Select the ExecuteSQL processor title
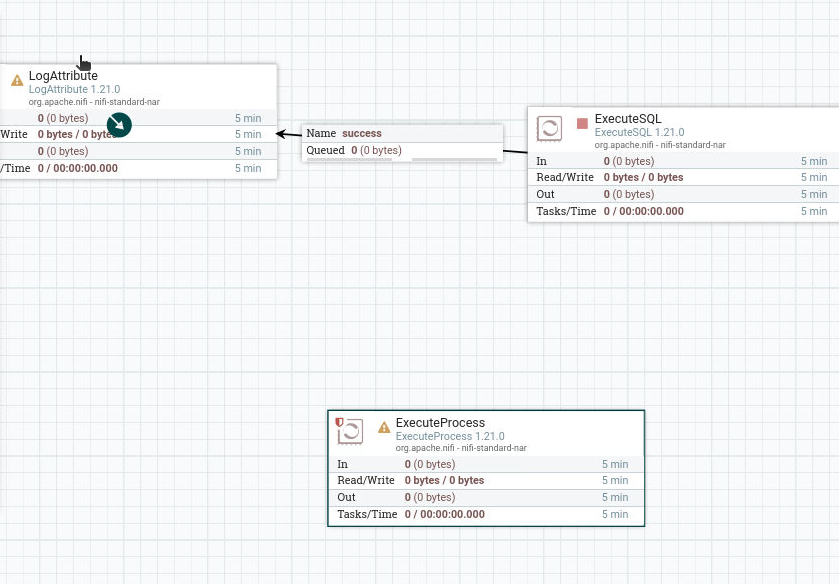 click(628, 118)
